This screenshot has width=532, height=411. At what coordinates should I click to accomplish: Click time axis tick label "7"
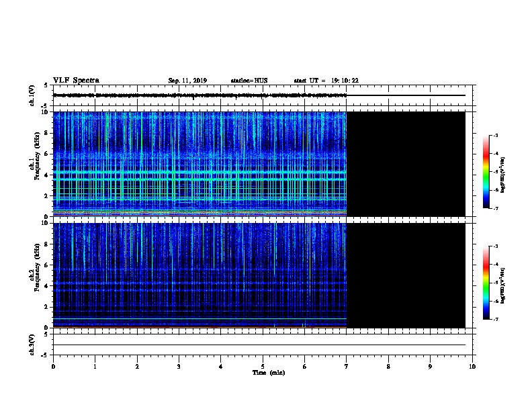(x=347, y=367)
